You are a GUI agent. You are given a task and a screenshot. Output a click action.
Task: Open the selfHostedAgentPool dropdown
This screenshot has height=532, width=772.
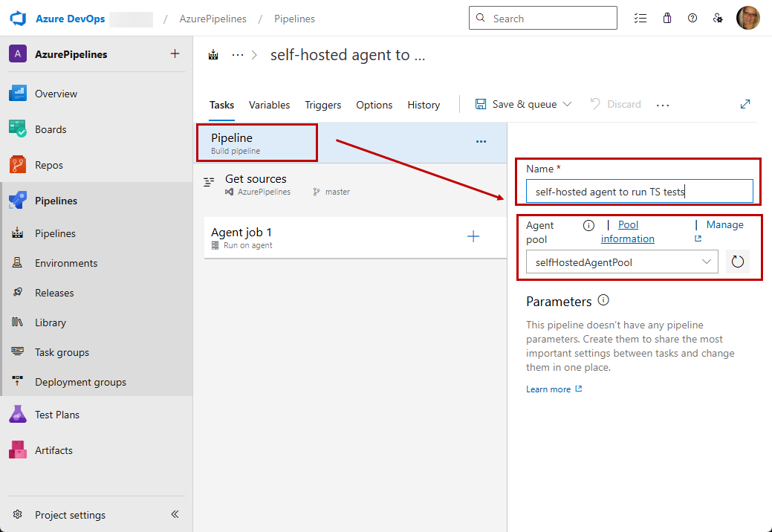pos(622,262)
